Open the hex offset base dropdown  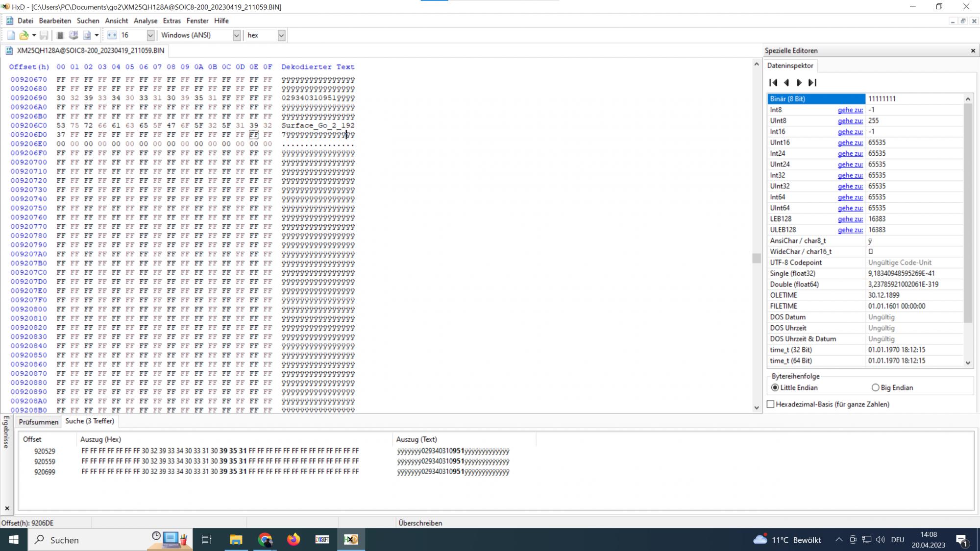pyautogui.click(x=281, y=35)
